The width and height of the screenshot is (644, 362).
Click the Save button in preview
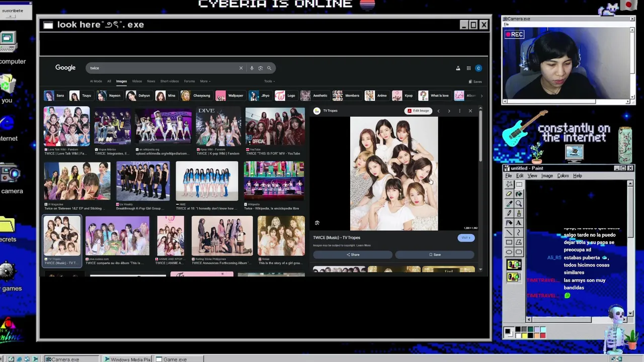pos(435,254)
